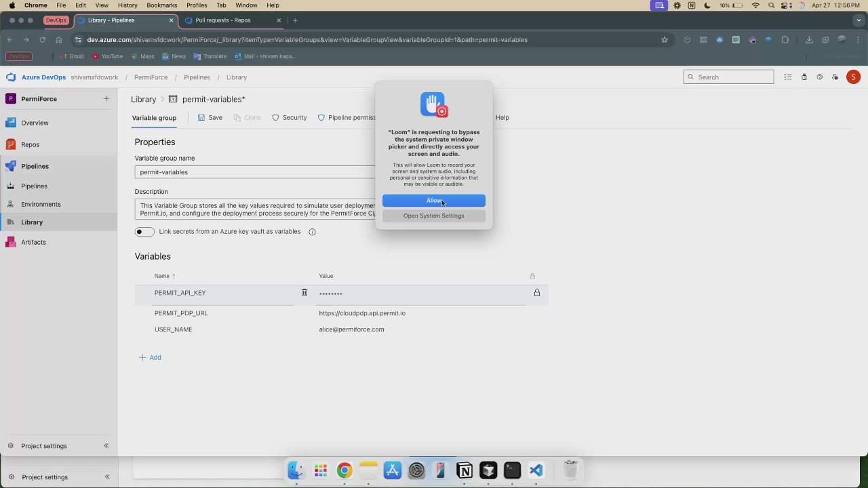Open the work items checklist icon

tap(788, 77)
